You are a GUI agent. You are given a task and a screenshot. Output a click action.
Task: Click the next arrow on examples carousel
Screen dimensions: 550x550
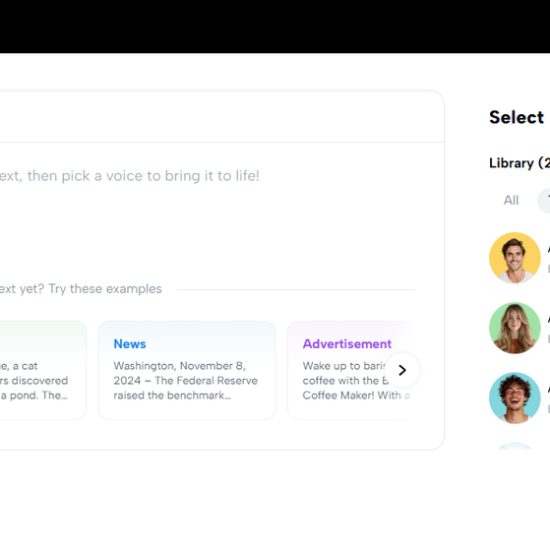click(x=402, y=370)
